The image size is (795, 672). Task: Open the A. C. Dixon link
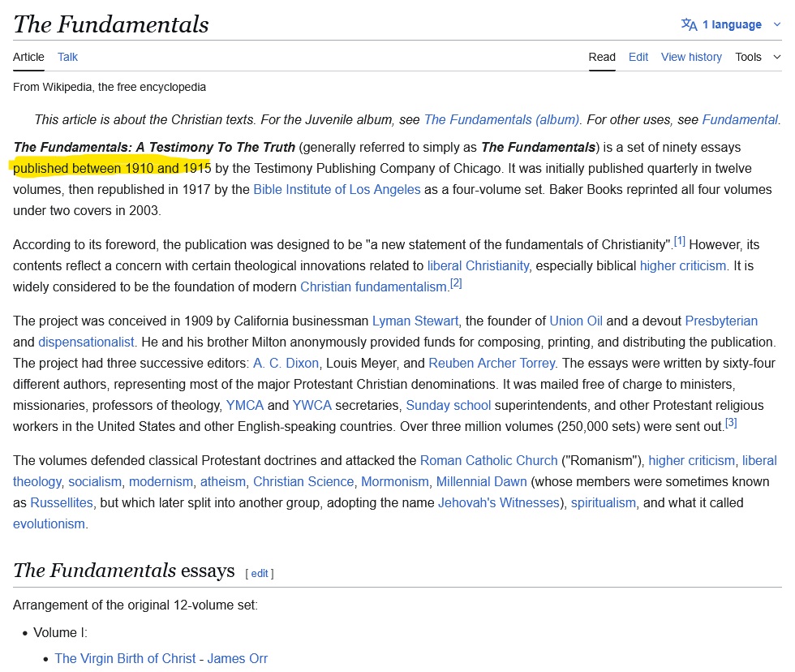click(286, 363)
